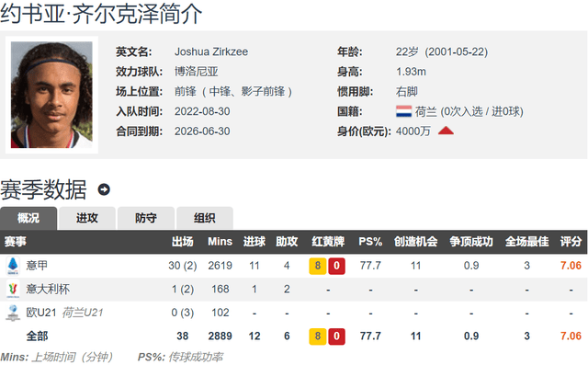Open the 防守 tab
The image size is (588, 365).
pyautogui.click(x=146, y=218)
